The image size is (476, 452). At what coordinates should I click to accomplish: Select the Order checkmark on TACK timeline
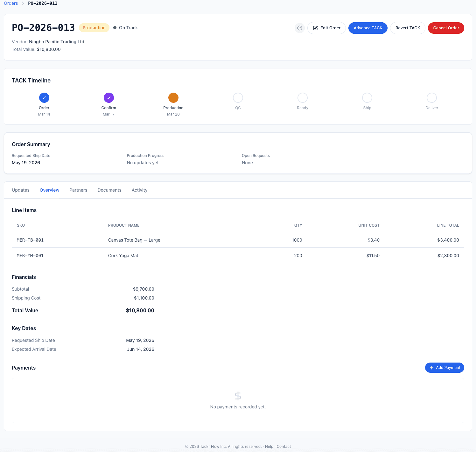click(x=44, y=98)
